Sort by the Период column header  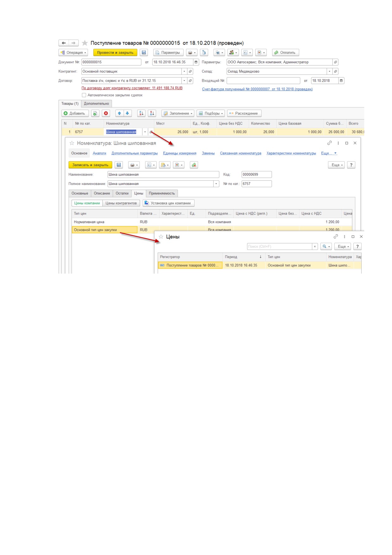coord(244,257)
